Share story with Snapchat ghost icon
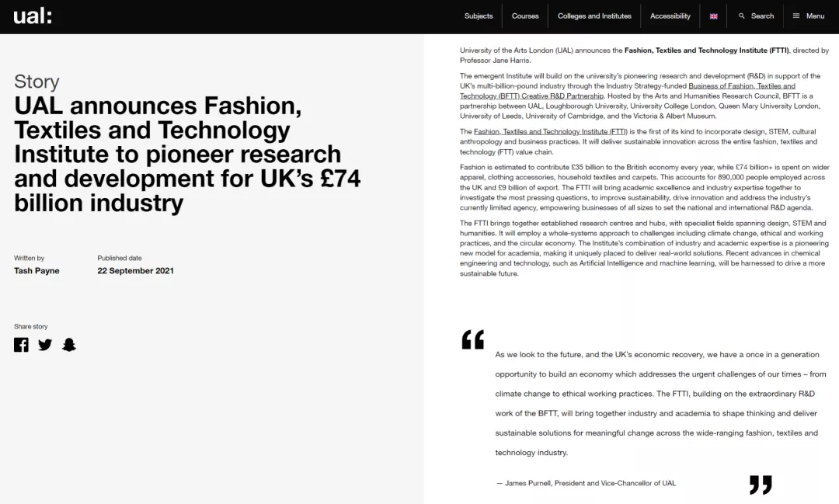This screenshot has height=504, width=839. [x=69, y=345]
